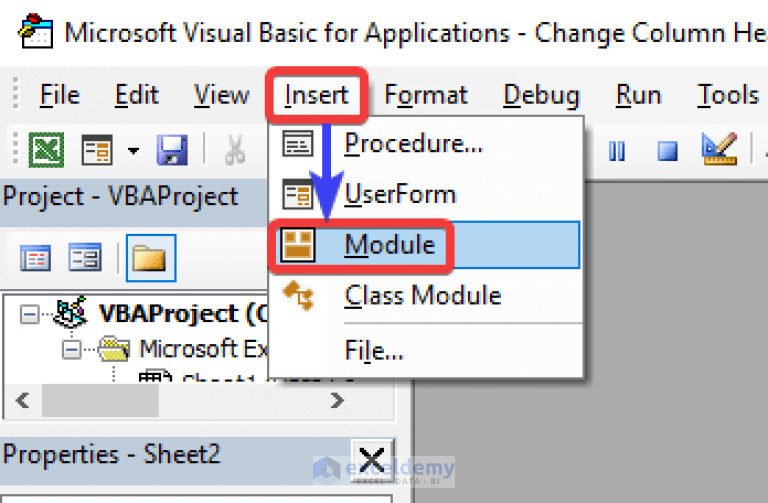The image size is (768, 503).
Task: Toggle Folders button in Project panel
Action: click(x=151, y=259)
